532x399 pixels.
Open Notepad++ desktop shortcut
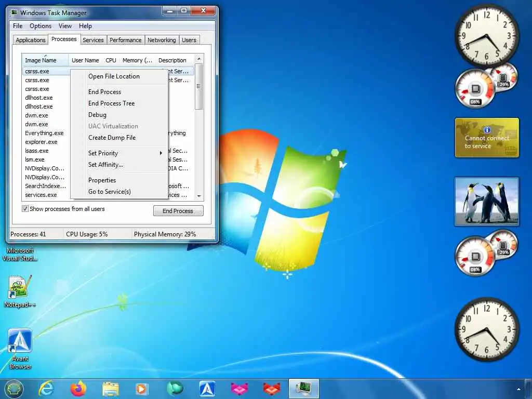tap(20, 291)
